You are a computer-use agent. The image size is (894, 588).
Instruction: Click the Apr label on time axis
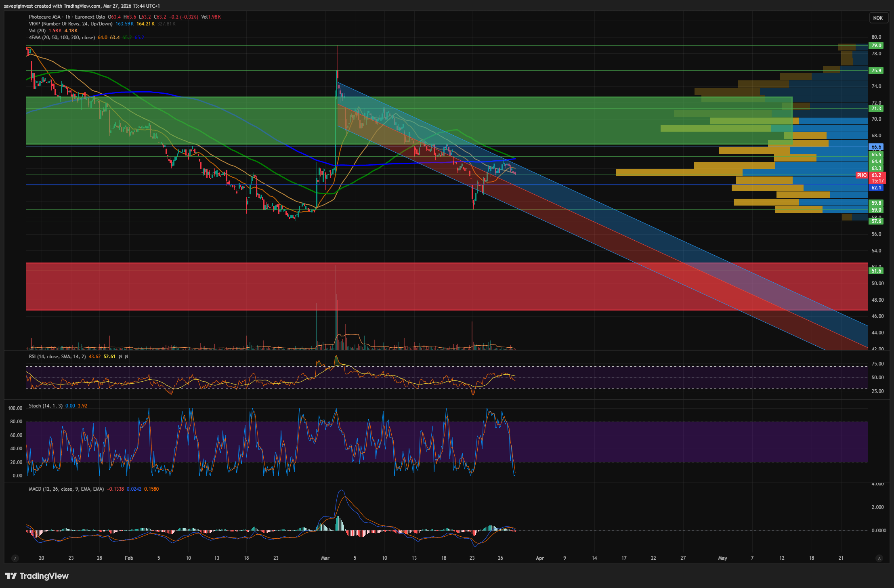539,558
